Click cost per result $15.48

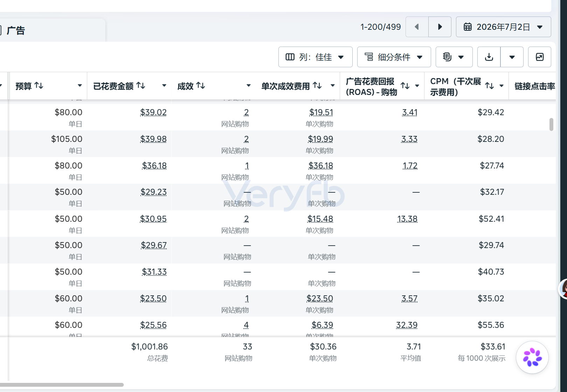point(320,219)
